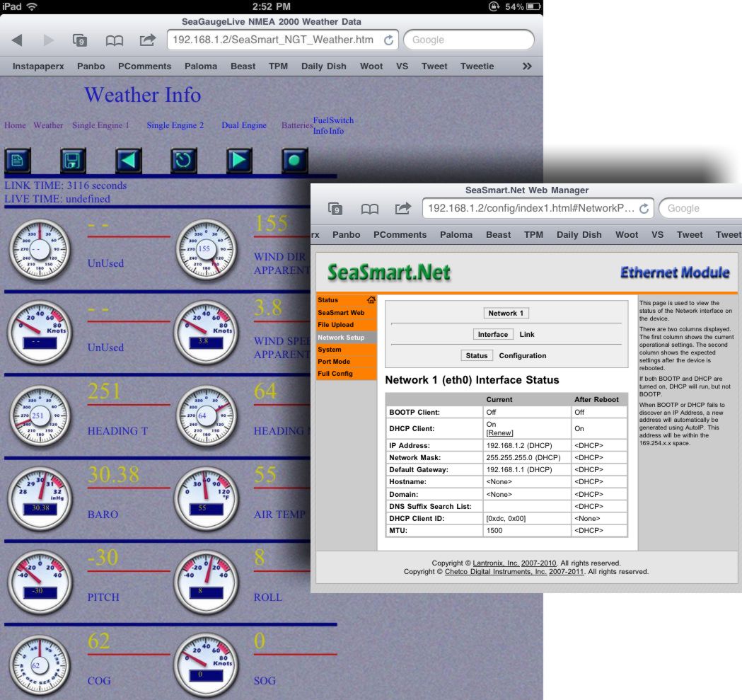Open Daily Dish bookmark in Weather window
Viewport: 742px width, 700px height.
pos(324,67)
